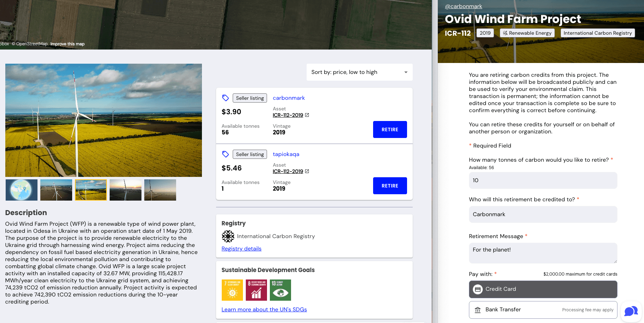Open the Registry details link
Screen dimensions: 644x323
pos(241,249)
